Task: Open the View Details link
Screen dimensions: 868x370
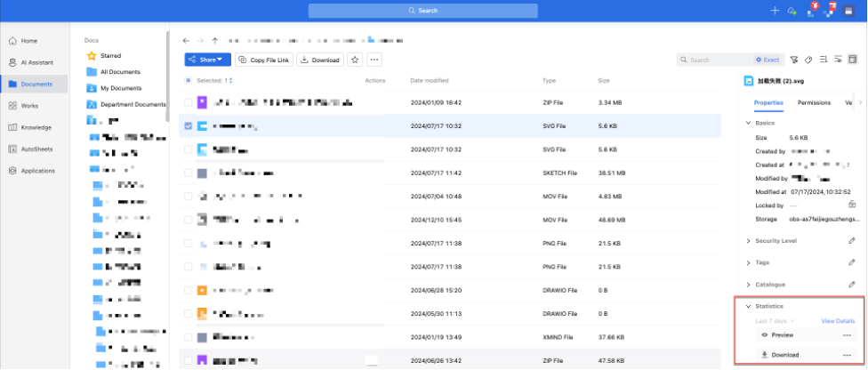Action: (837, 320)
